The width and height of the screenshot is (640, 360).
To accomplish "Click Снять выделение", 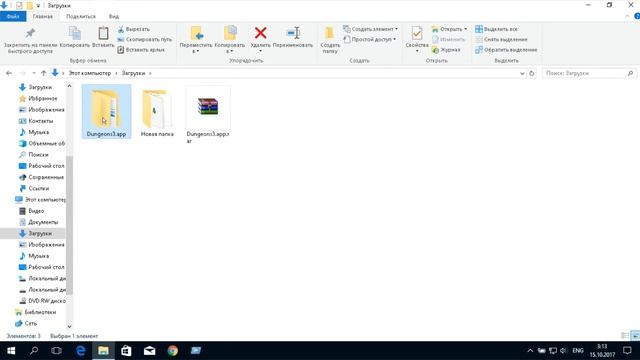I will [501, 40].
